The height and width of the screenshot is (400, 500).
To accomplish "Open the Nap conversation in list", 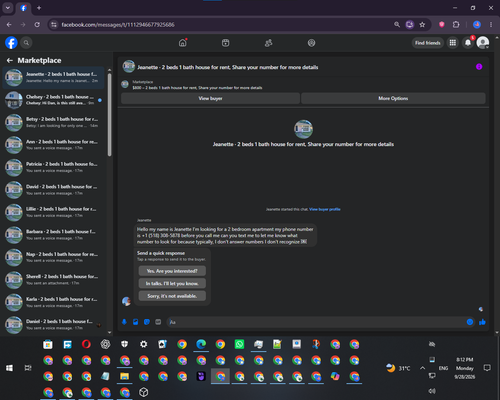I will coord(53,257).
